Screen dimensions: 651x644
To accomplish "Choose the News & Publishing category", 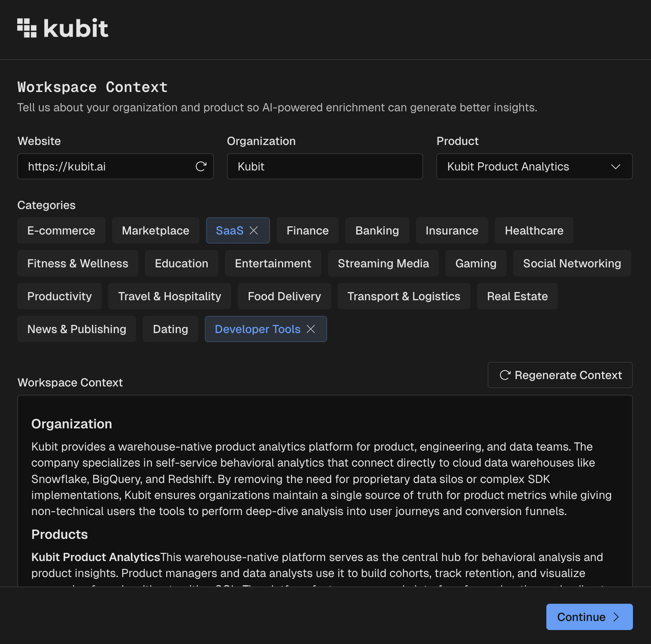I will pos(77,329).
